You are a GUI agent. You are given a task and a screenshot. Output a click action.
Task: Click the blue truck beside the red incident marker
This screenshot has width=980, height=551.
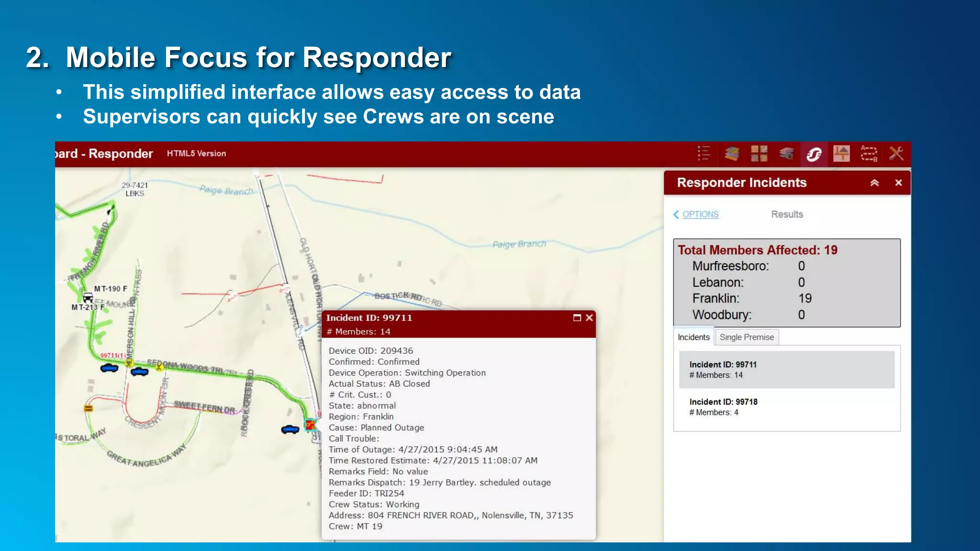(x=290, y=430)
